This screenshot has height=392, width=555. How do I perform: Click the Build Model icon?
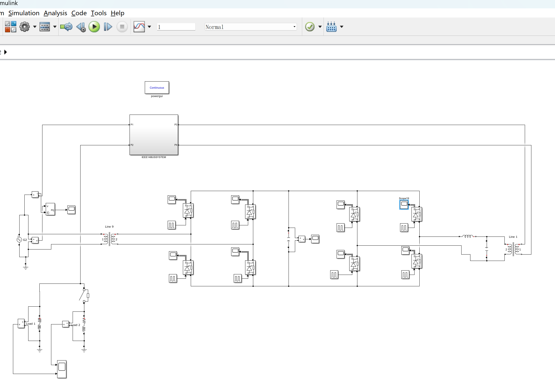coord(331,27)
